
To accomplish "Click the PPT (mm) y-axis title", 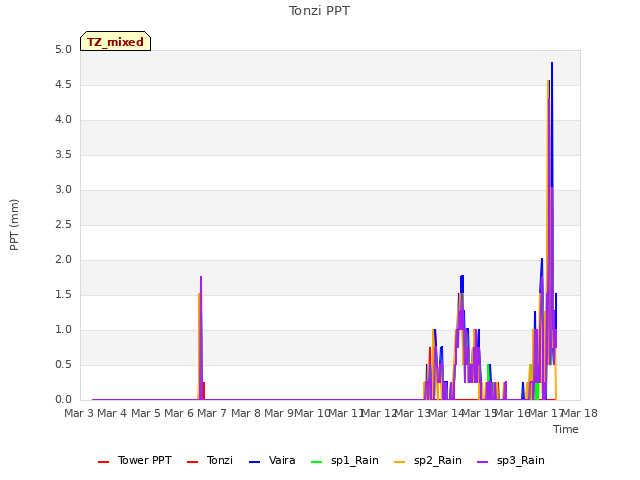I will point(14,224).
